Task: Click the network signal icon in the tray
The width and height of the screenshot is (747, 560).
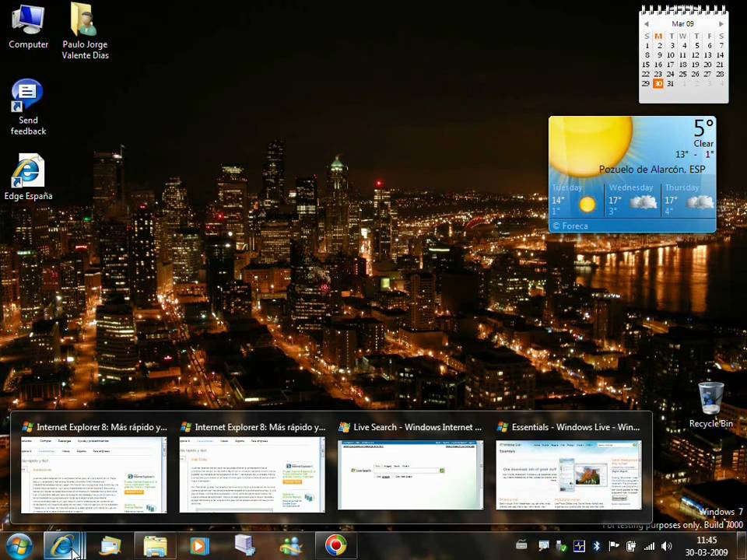Action: pos(649,547)
